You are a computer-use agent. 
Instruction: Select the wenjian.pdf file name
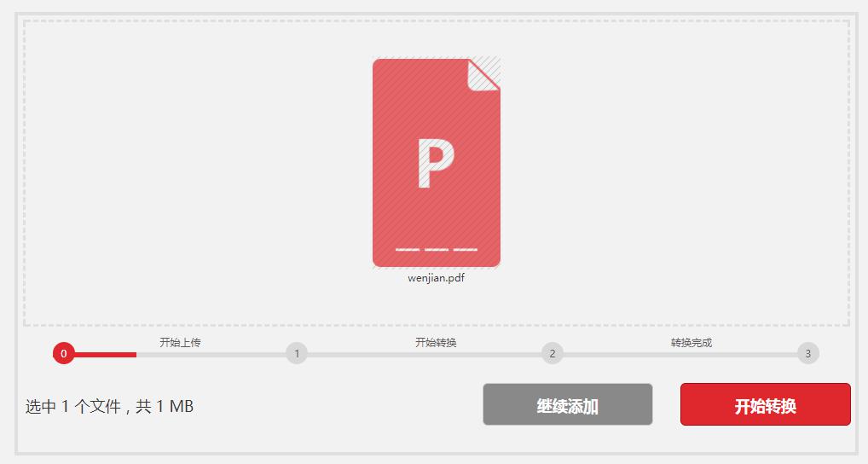[437, 278]
